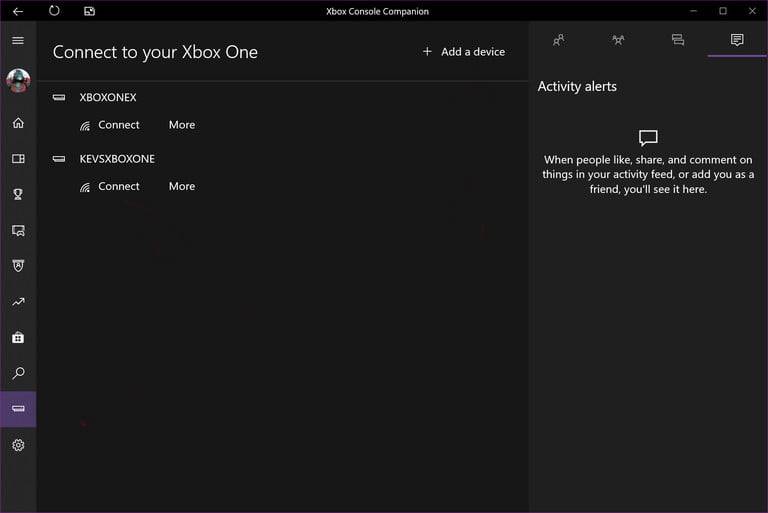The width and height of the screenshot is (768, 513).
Task: Open the hamburger navigation menu
Action: pyautogui.click(x=18, y=40)
